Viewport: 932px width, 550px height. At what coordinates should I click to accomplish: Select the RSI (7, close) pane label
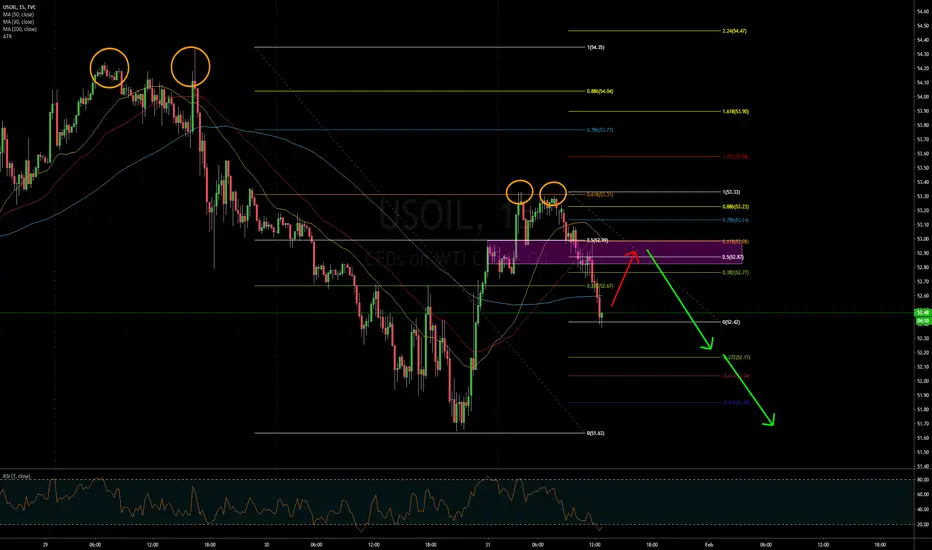point(17,476)
